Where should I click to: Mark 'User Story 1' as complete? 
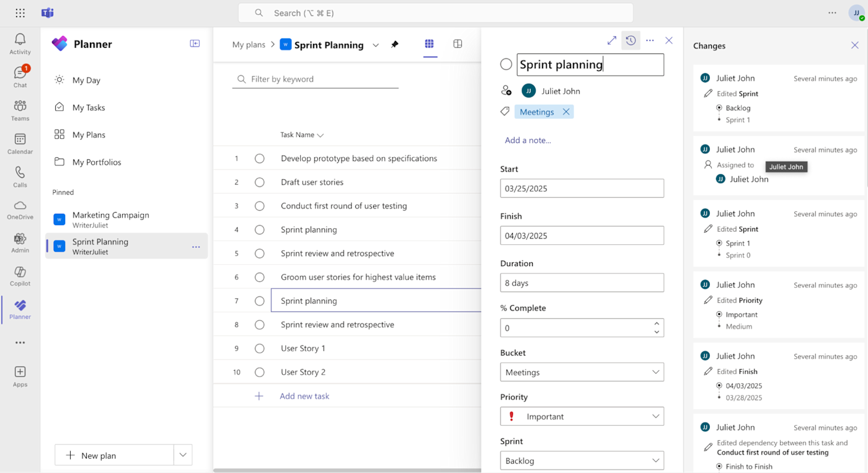click(x=260, y=348)
